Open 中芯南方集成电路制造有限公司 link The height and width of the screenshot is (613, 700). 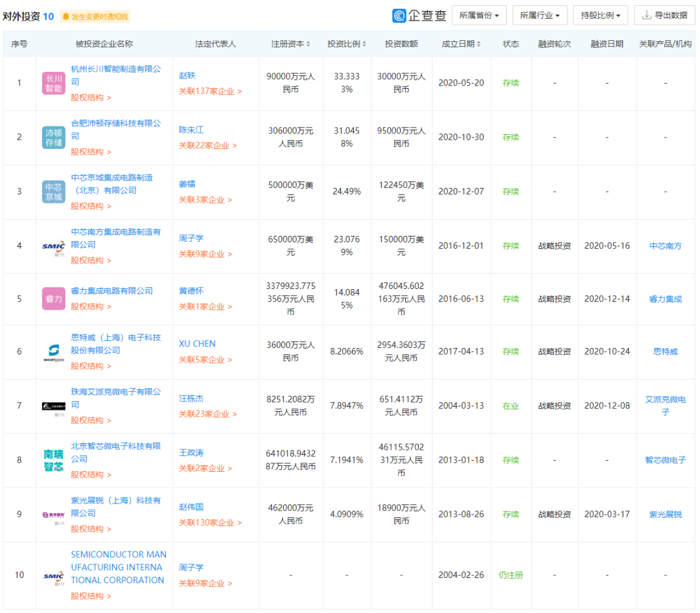tap(115, 238)
